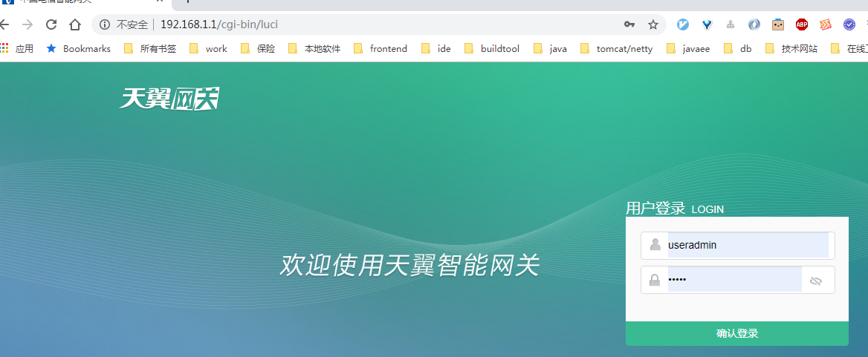The image size is (868, 357).
Task: Click the 用户登录 LOGIN heading
Action: point(675,209)
